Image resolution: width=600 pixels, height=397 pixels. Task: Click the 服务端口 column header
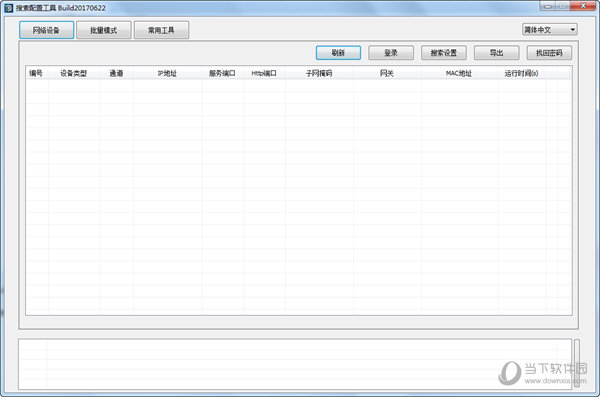pyautogui.click(x=222, y=73)
